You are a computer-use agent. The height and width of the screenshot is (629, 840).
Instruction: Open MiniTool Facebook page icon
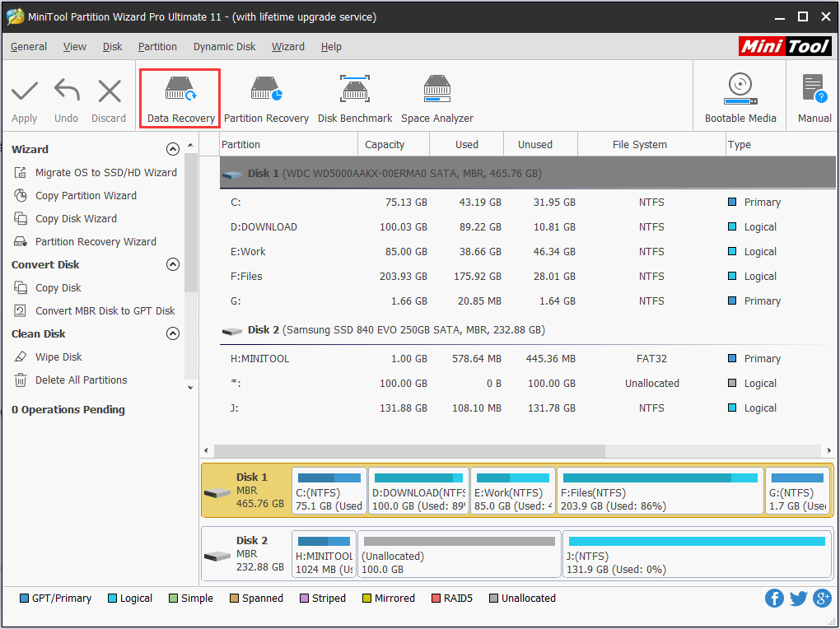pyautogui.click(x=774, y=598)
